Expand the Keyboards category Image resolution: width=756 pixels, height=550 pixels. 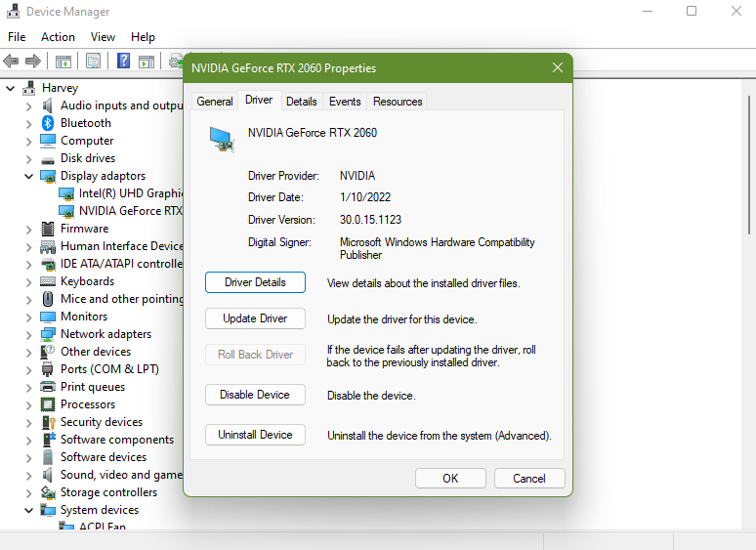(x=28, y=282)
